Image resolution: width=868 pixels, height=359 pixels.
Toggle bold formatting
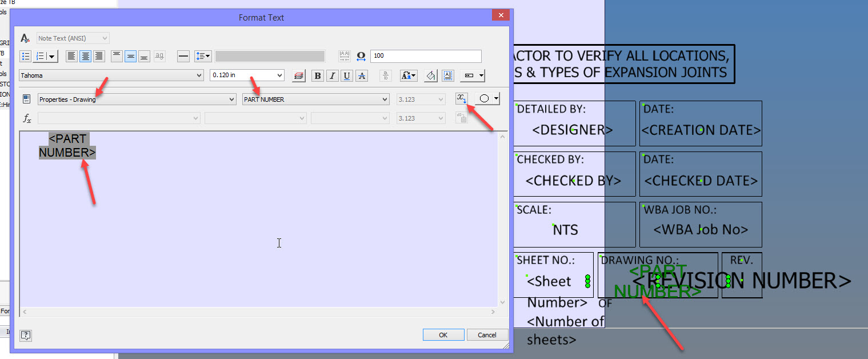point(317,75)
